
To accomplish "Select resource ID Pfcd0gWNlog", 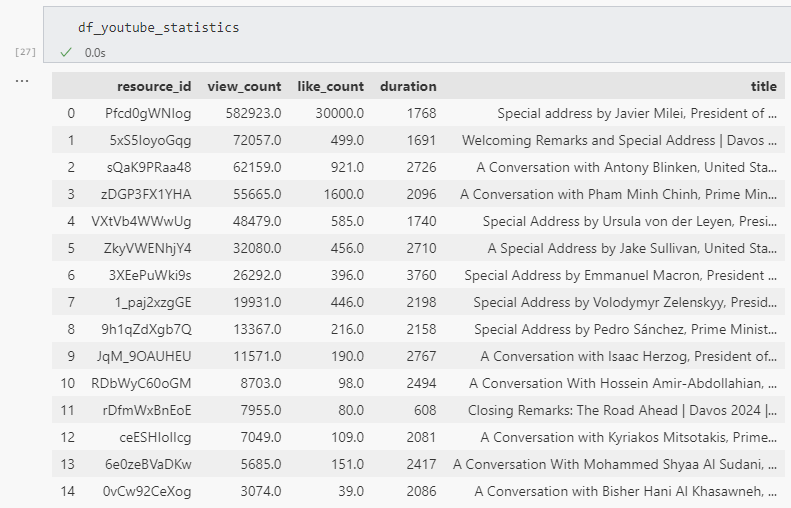I will coord(148,114).
